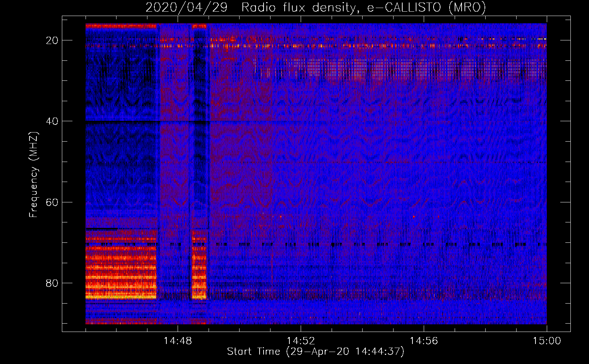This screenshot has height=364, width=589.
Task: Select the 15:00 time tick label
Action: (547, 341)
